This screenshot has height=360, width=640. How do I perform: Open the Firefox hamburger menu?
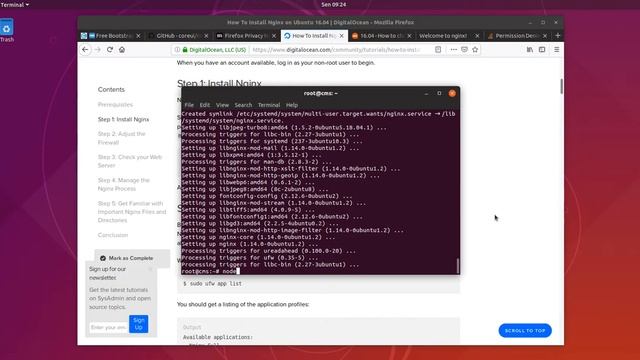pyautogui.click(x=557, y=49)
